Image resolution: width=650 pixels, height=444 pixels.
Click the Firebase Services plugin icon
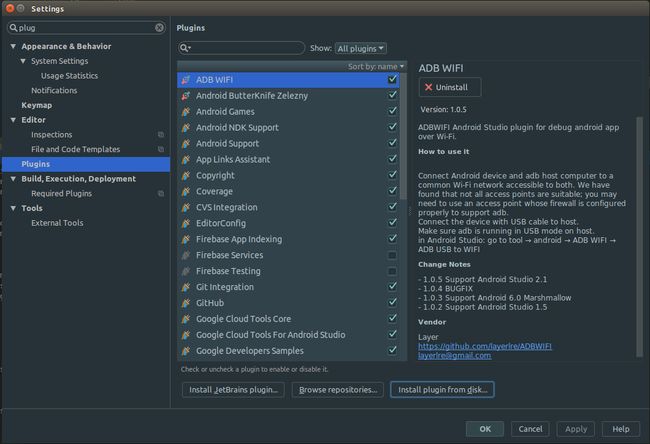(x=186, y=255)
